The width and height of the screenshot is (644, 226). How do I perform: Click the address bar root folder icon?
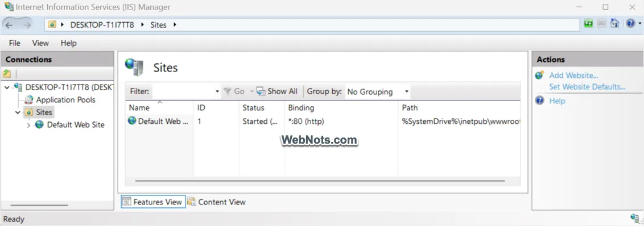coord(52,24)
